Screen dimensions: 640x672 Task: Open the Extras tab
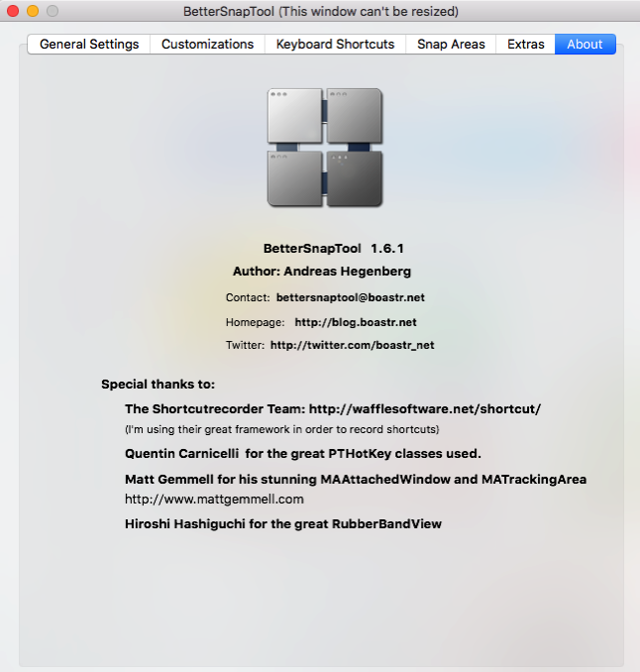526,45
